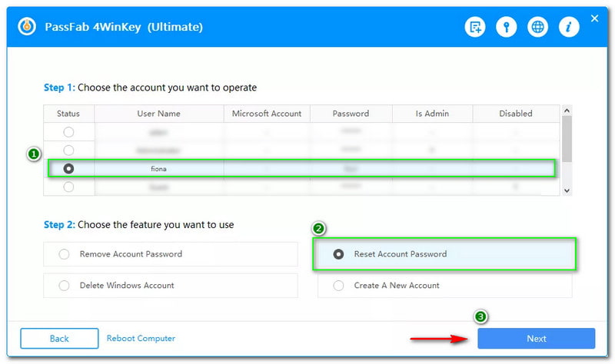Select Delete Windows Account option
Screen dimensions: 615x364
(x=64, y=286)
